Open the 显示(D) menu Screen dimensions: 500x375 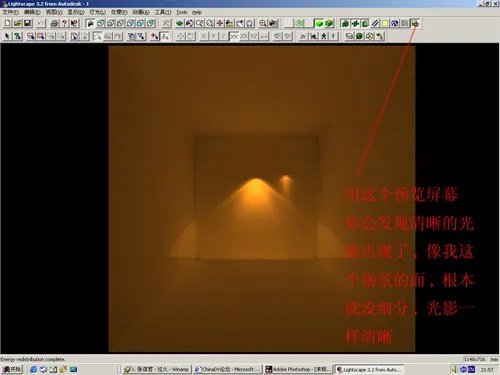pyautogui.click(x=76, y=12)
